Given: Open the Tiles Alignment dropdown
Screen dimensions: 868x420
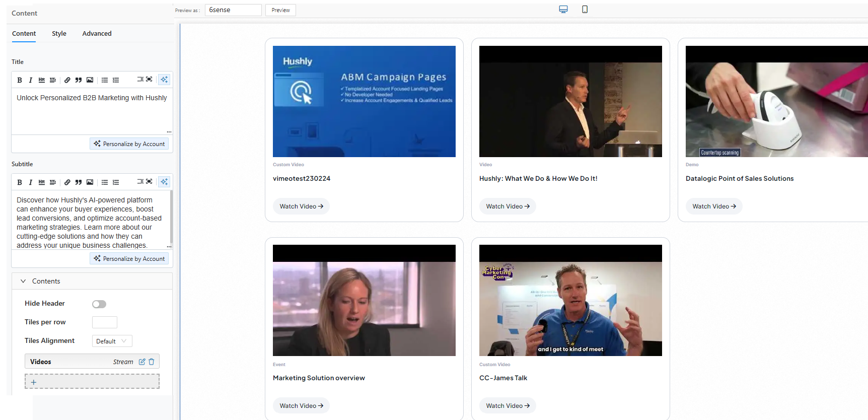Looking at the screenshot, I should click(x=112, y=341).
